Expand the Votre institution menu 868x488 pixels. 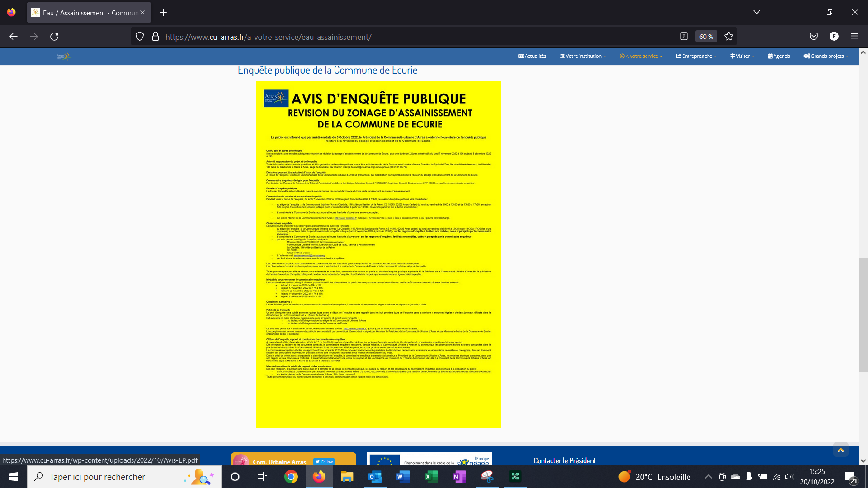pyautogui.click(x=583, y=56)
